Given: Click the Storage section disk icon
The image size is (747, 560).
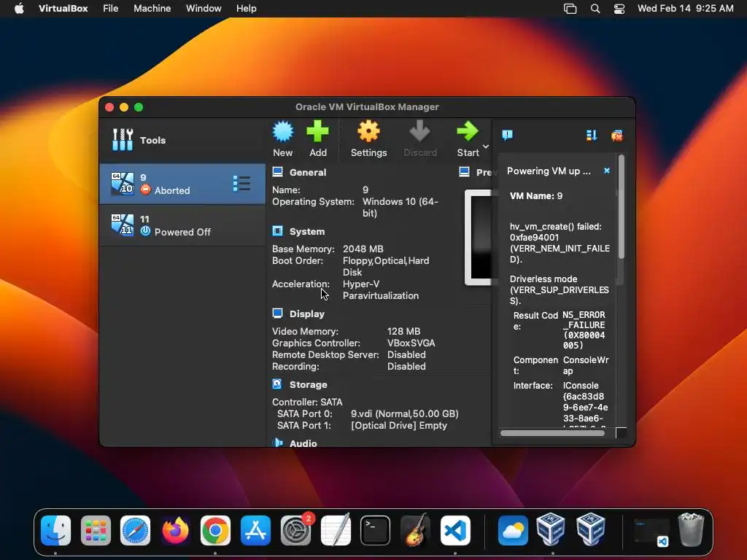Looking at the screenshot, I should [x=277, y=384].
